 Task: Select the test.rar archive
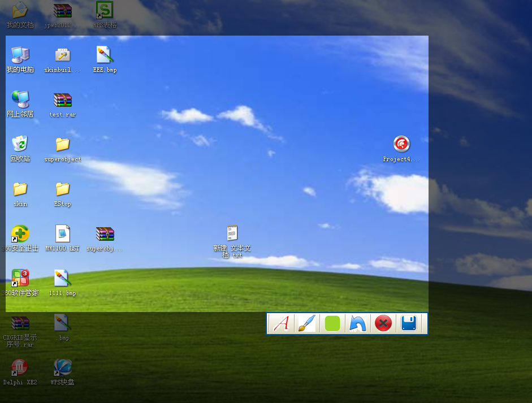click(62, 105)
